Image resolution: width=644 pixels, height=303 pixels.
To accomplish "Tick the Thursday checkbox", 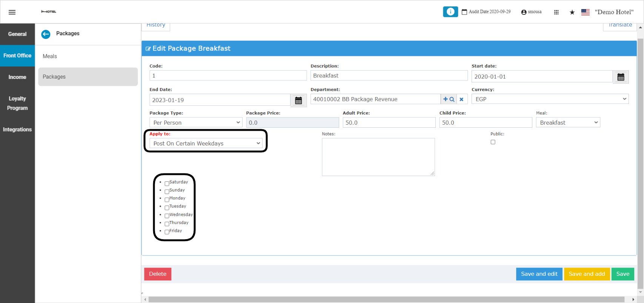I will click(167, 224).
